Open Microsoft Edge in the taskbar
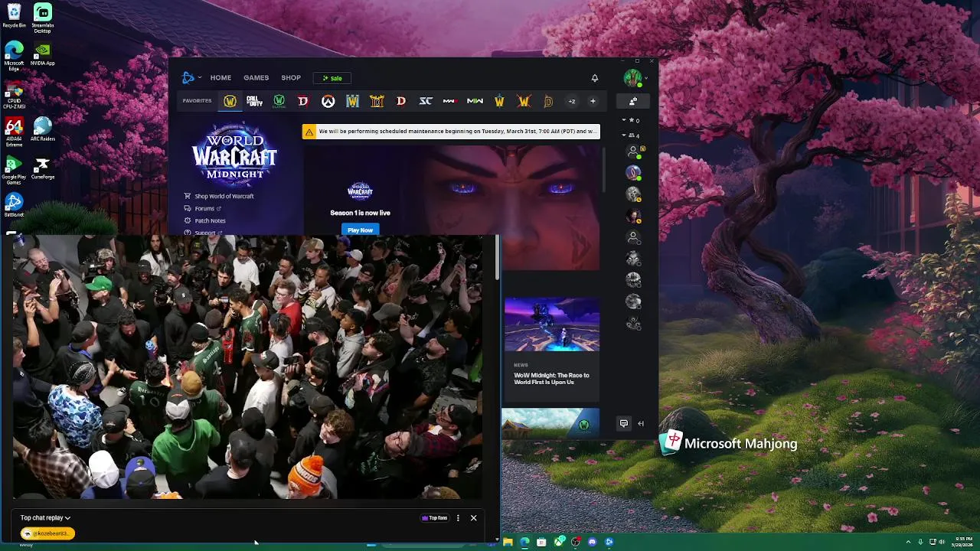The width and height of the screenshot is (980, 551). point(524,542)
